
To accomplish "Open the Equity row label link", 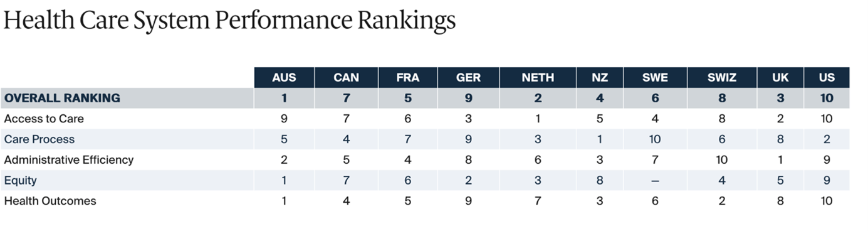I will tap(21, 181).
